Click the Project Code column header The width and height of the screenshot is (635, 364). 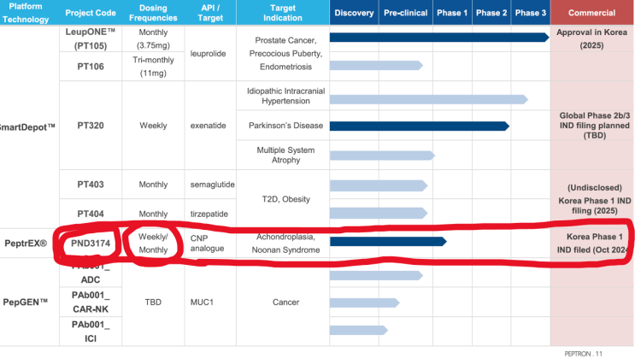[91, 13]
